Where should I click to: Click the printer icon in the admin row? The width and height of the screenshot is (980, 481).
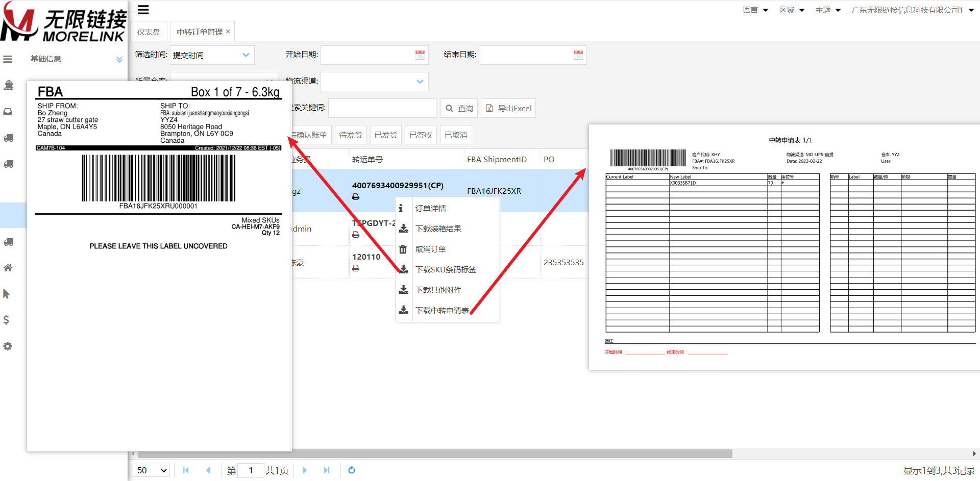click(356, 235)
